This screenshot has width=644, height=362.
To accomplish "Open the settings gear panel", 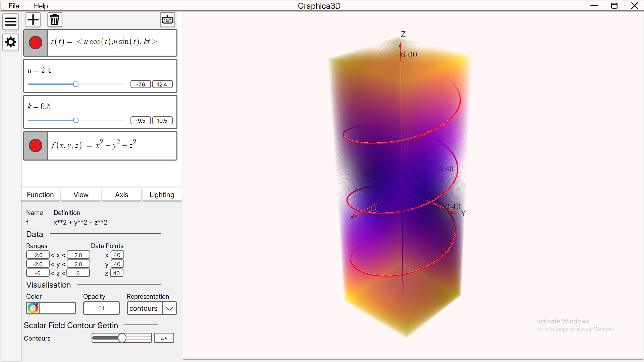I will (x=11, y=42).
